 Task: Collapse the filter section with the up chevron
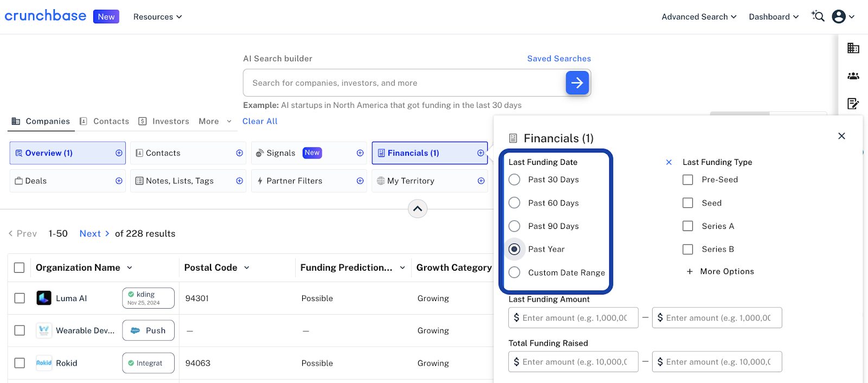[x=418, y=209]
